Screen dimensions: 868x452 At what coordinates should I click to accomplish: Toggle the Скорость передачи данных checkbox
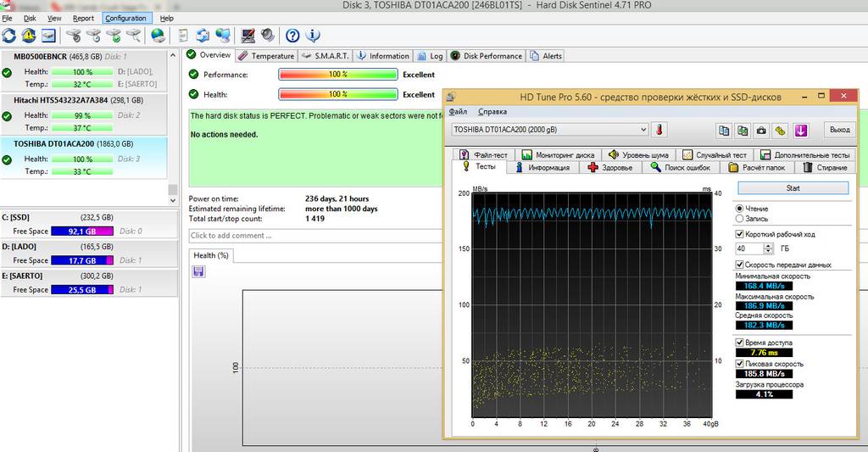[x=739, y=265]
